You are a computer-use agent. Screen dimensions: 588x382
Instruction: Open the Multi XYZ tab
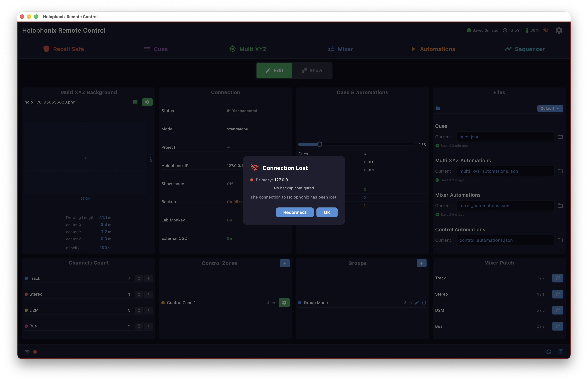click(x=248, y=49)
